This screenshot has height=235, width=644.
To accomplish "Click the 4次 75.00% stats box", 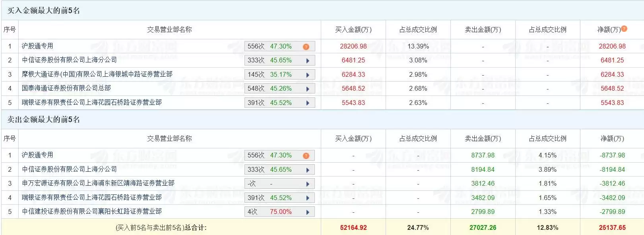I will tap(274, 212).
